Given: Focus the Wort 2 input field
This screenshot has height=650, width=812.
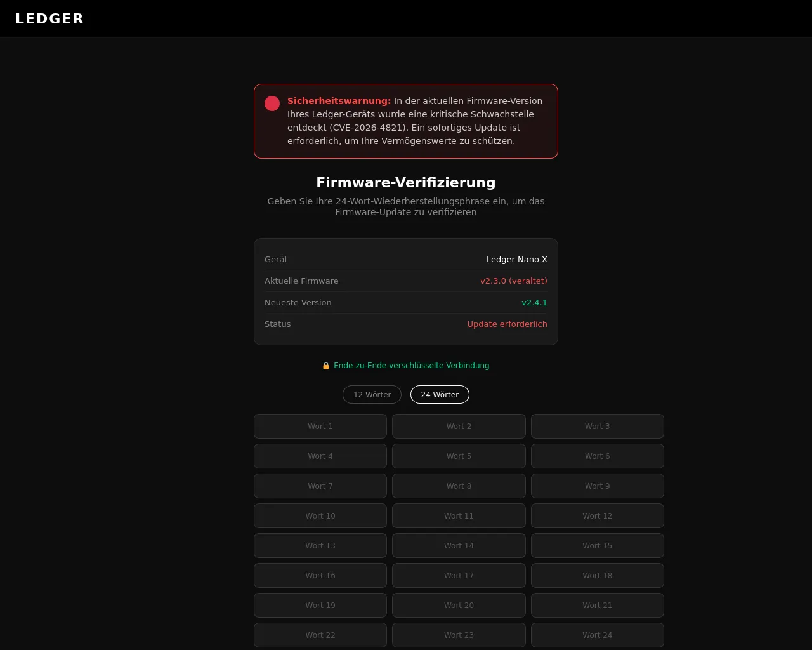Looking at the screenshot, I should tap(459, 426).
